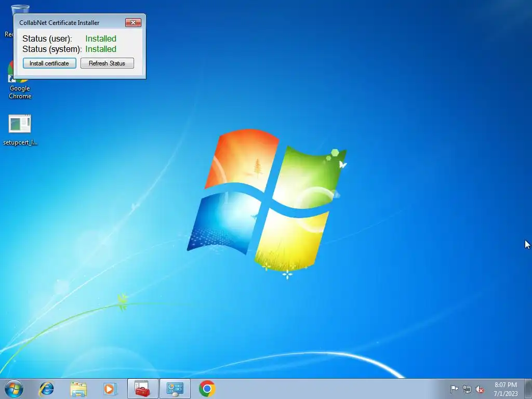
Task: Launch Windows Media Player from taskbar
Action: (110, 389)
